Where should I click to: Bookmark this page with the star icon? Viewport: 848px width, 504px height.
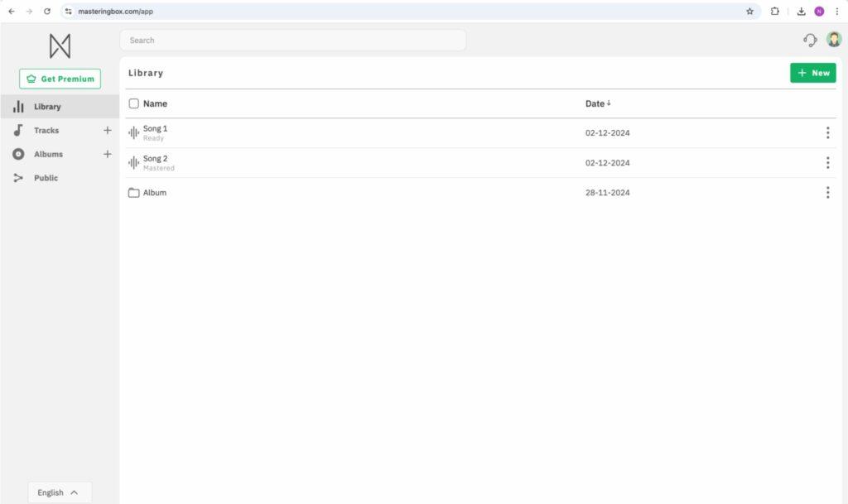pyautogui.click(x=749, y=12)
